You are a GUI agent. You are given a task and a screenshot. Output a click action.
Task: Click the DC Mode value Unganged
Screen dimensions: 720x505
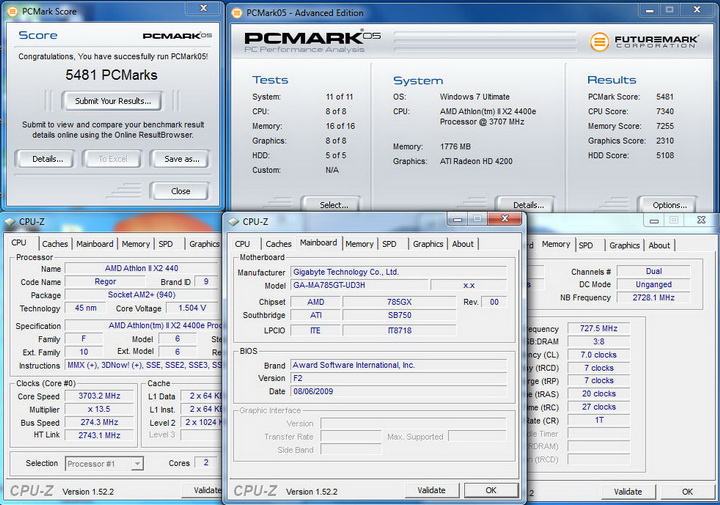coord(653,285)
